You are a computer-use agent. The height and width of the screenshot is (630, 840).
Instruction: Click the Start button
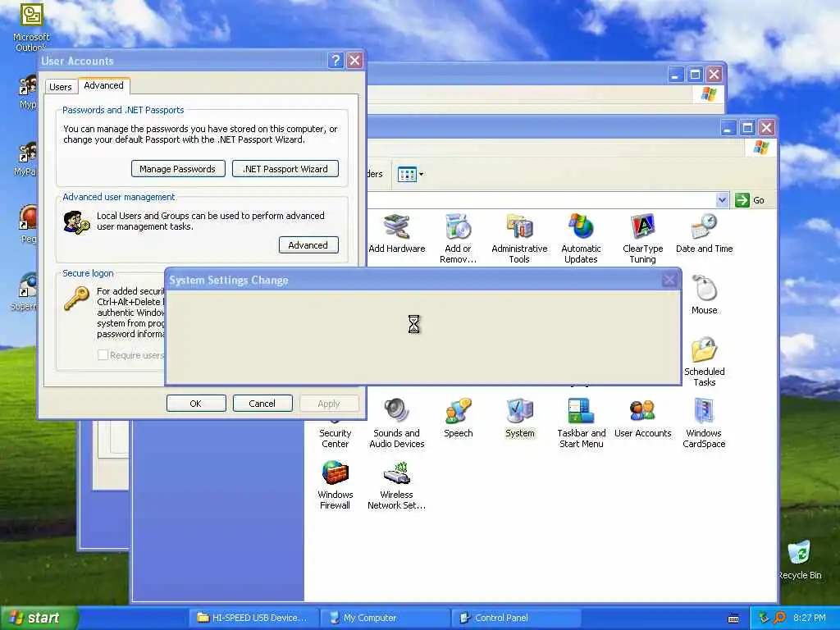(38, 618)
